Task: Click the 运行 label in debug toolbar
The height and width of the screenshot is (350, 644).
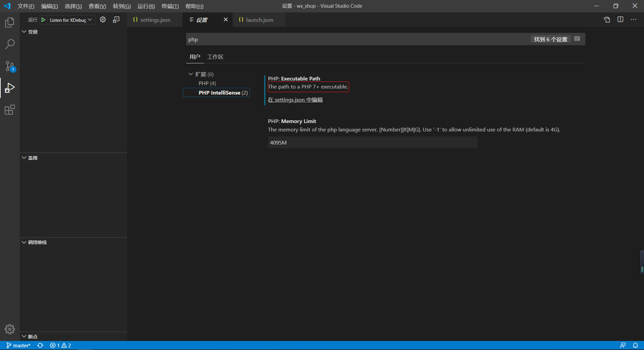Action: coord(33,20)
